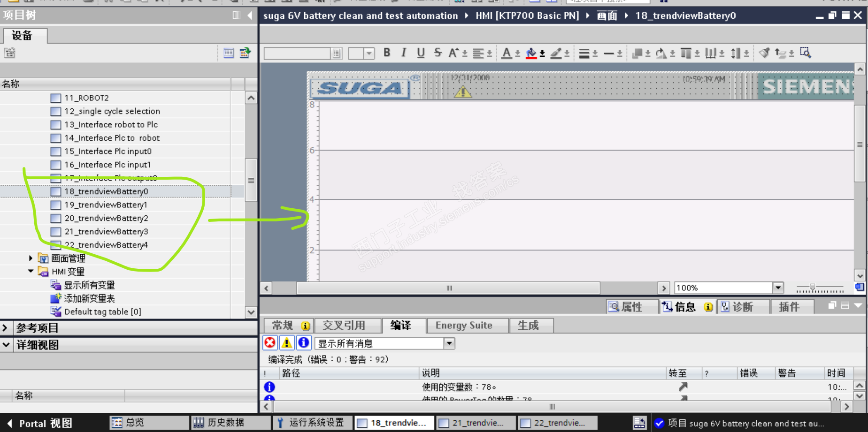Click the tree detail calendar icon

tap(245, 53)
